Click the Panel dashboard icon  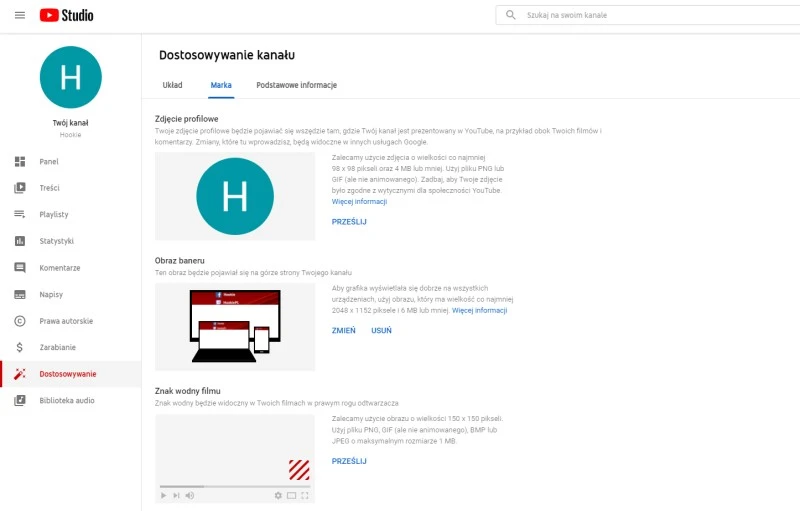coord(20,162)
